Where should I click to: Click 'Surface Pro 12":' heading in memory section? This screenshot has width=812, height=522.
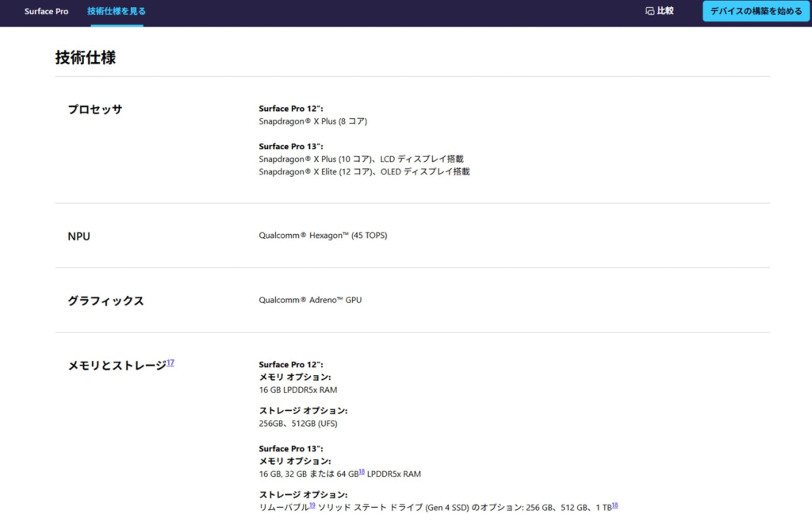pos(291,365)
